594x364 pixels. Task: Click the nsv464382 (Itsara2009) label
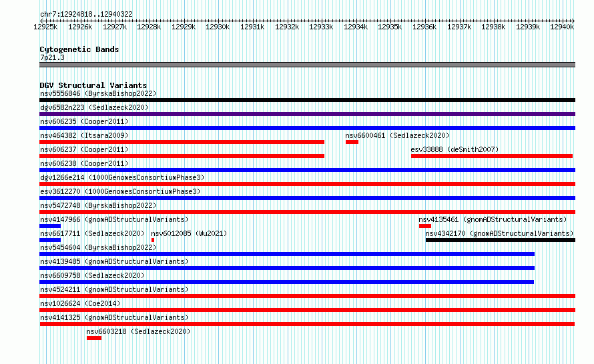point(84,135)
